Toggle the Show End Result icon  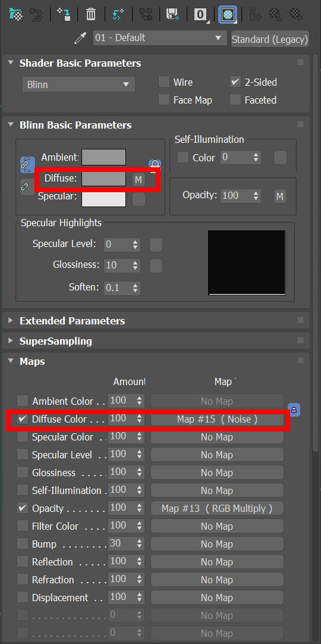click(x=255, y=14)
